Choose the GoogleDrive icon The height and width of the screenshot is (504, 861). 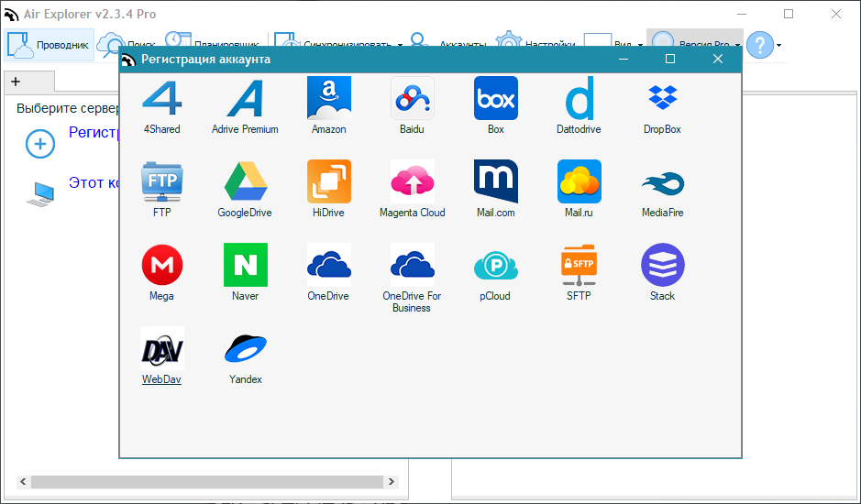point(246,181)
